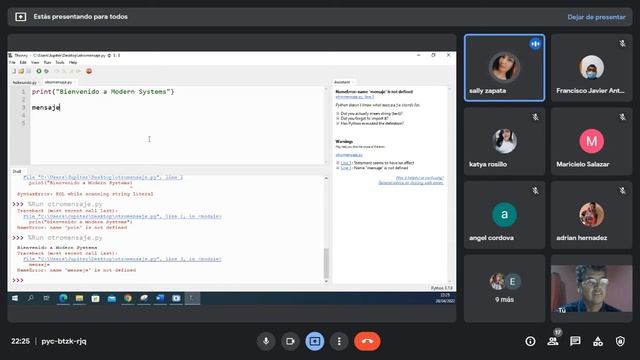This screenshot has width=640, height=360.
Task: Select Maricielo Salazar participant tile
Action: point(591,141)
